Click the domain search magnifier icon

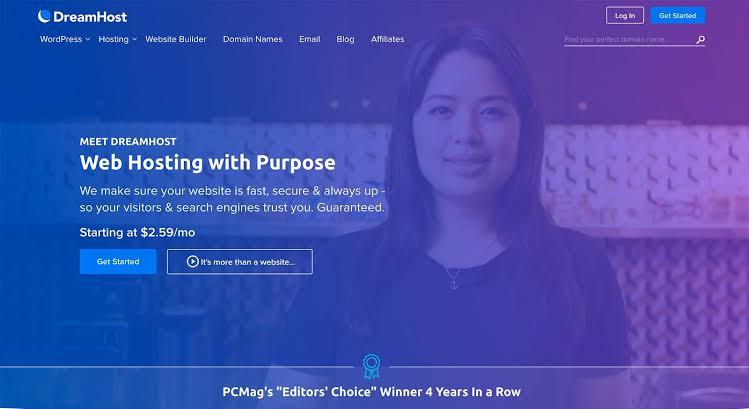[x=700, y=40]
